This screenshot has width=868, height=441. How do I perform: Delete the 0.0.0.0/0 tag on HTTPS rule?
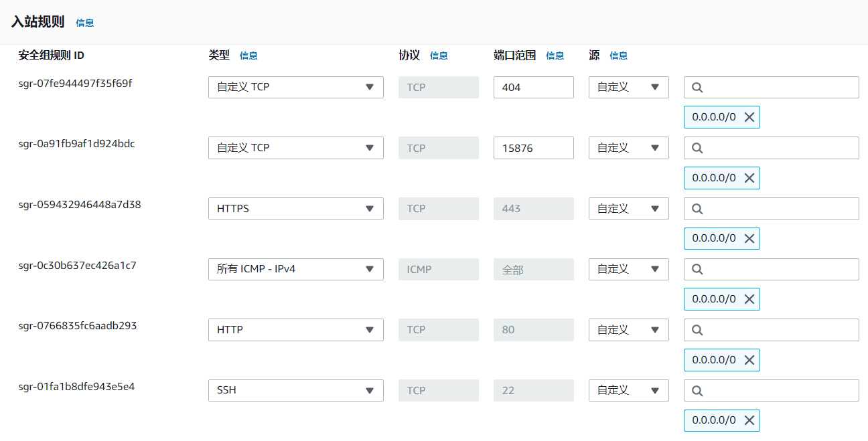(749, 238)
